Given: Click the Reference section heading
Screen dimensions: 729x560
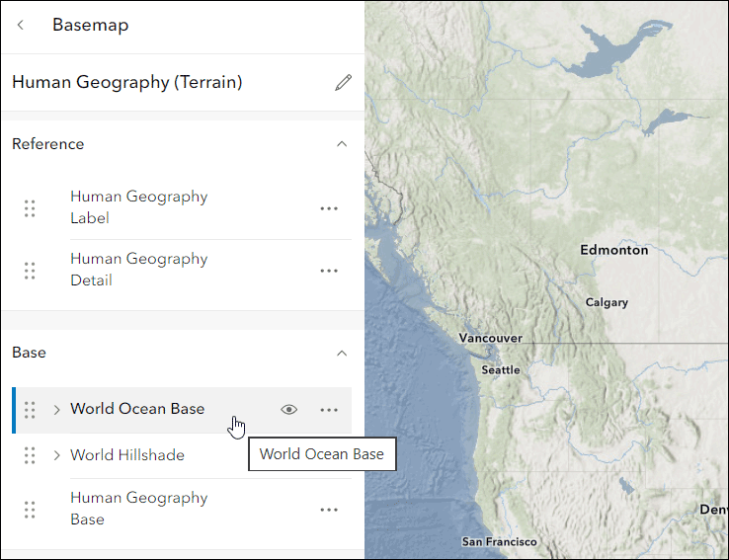Looking at the screenshot, I should (x=47, y=144).
